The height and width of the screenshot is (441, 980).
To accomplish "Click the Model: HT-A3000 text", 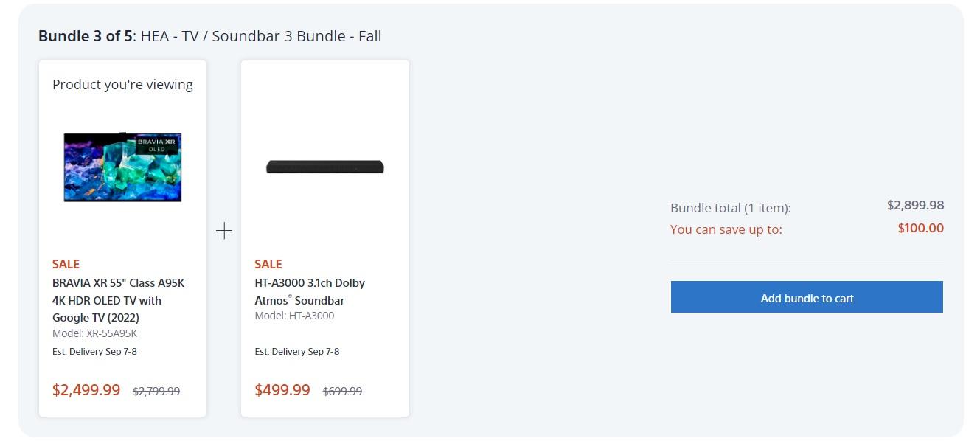I will coord(294,316).
